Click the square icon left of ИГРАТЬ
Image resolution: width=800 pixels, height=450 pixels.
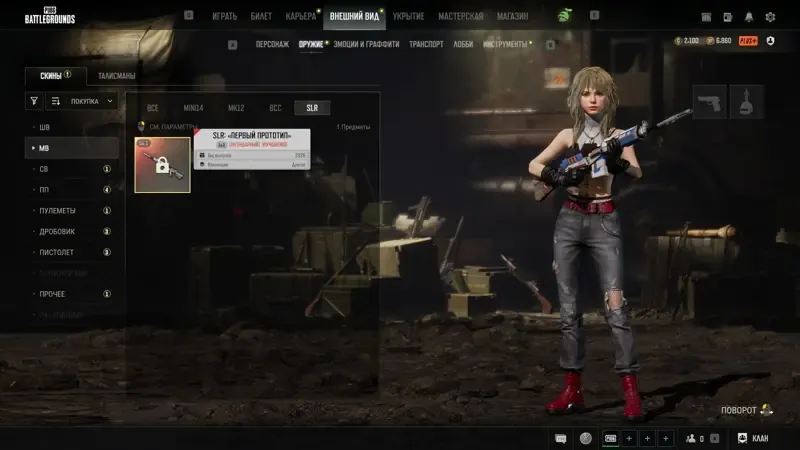point(189,15)
